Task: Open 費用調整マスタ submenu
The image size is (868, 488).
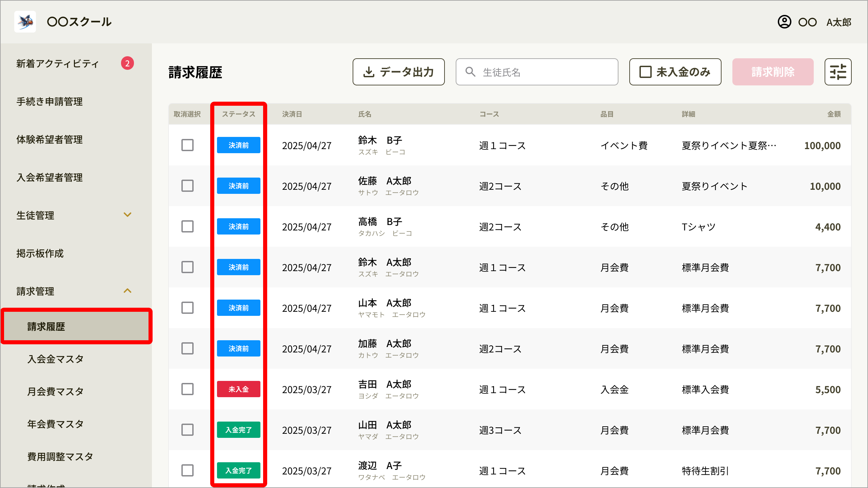Action: tap(60, 457)
